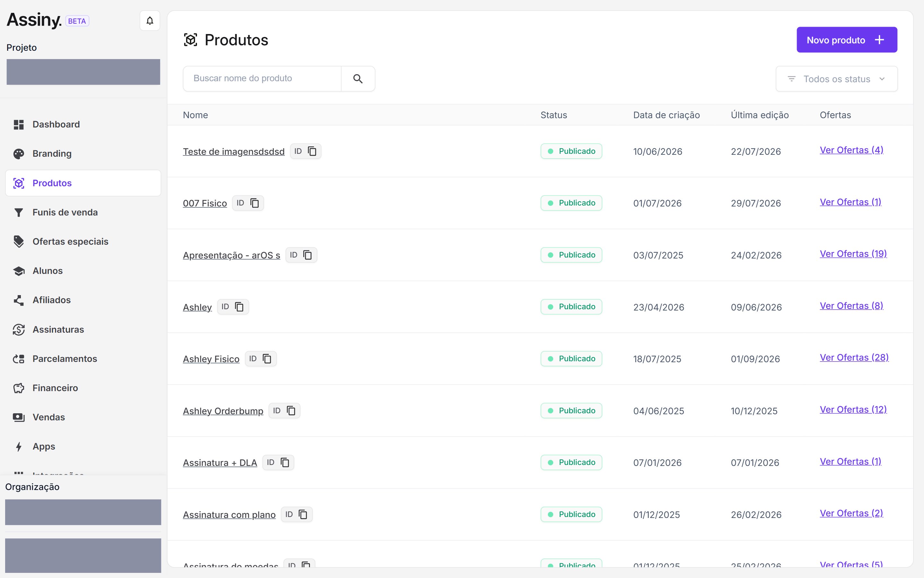Click the Afiliados share icon

(x=19, y=300)
